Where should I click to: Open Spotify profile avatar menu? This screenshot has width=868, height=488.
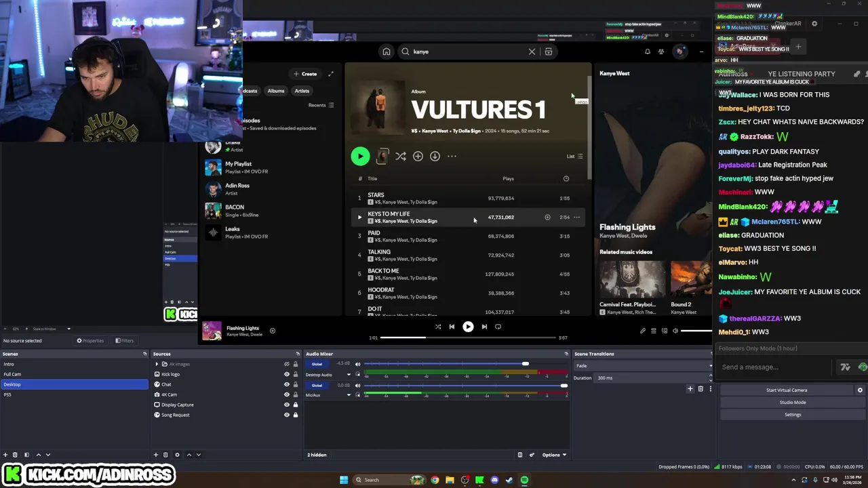679,52
